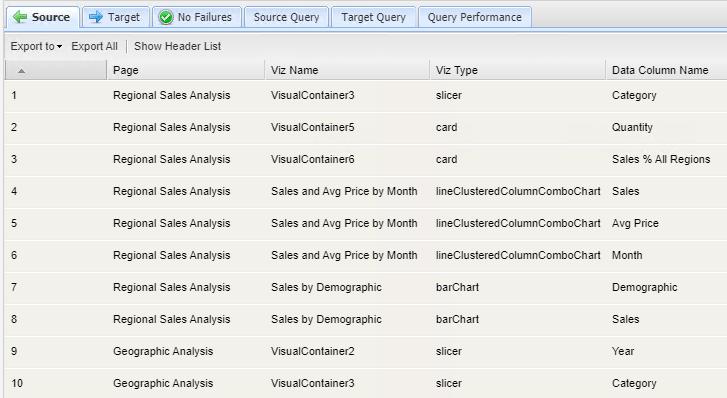The height and width of the screenshot is (398, 727).
Task: Click Regional Sales Analysis in row 6
Action: [x=172, y=256]
